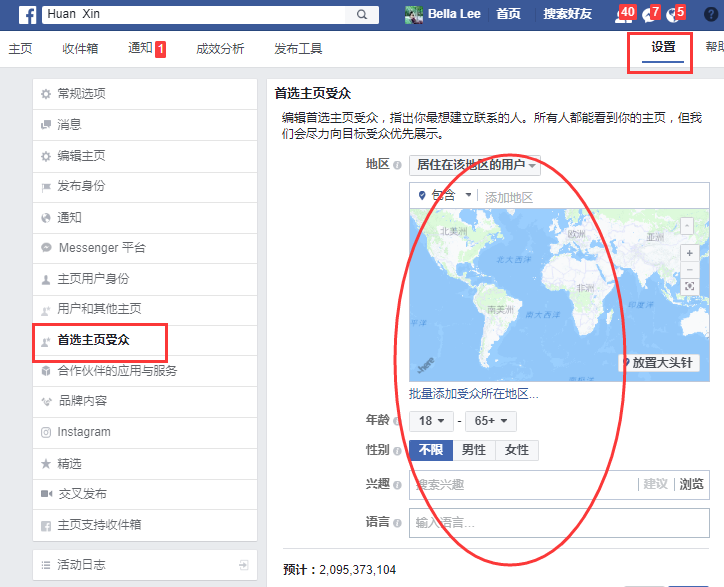Zoom in on the map with the plus button

coord(689,253)
